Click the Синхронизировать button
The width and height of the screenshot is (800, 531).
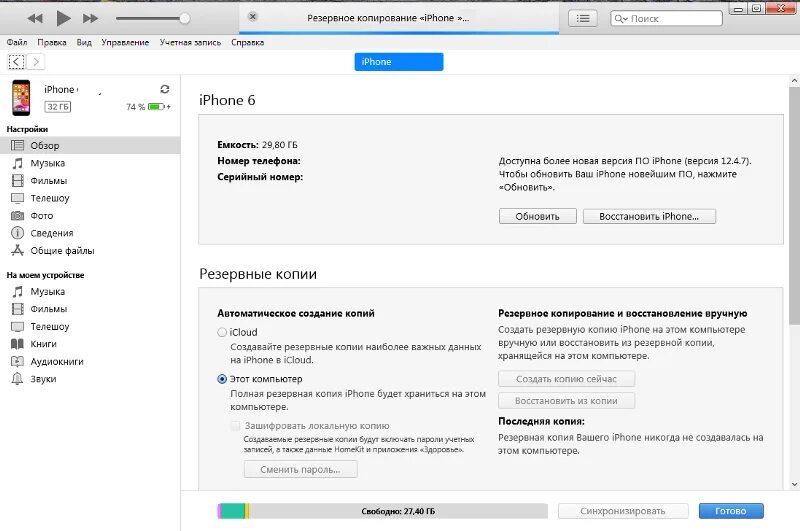(623, 511)
